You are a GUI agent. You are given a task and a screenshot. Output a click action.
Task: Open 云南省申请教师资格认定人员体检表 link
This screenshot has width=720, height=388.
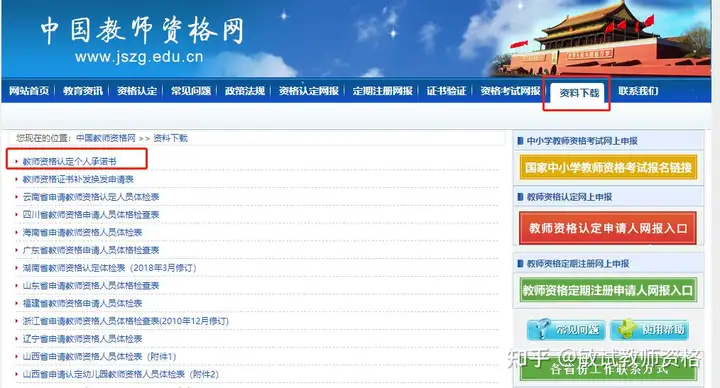[x=91, y=197]
